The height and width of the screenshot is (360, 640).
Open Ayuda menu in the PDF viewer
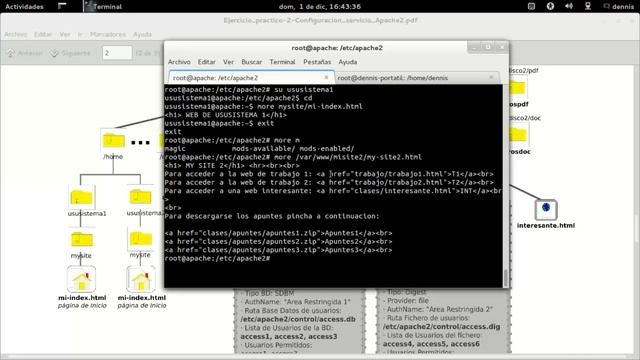[x=142, y=35]
